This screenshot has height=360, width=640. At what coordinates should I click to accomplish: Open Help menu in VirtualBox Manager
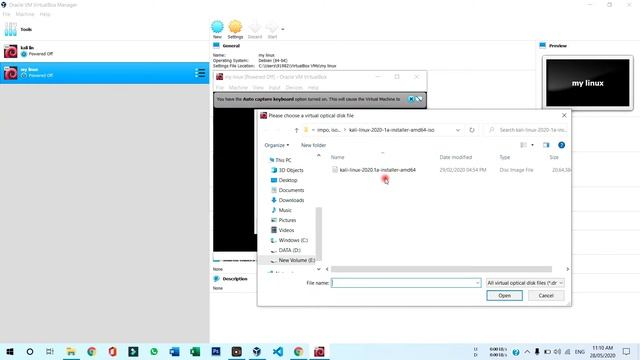(45, 14)
